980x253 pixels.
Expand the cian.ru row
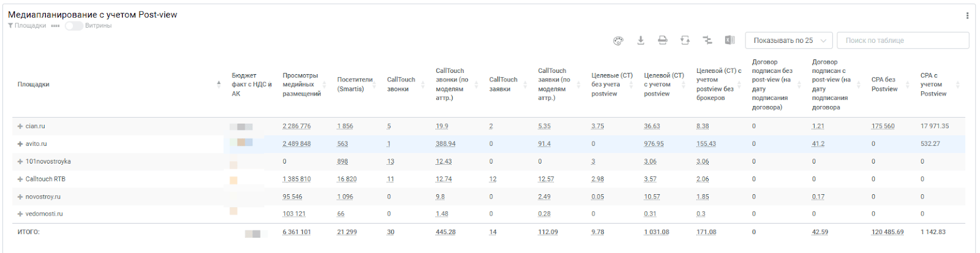pyautogui.click(x=20, y=126)
